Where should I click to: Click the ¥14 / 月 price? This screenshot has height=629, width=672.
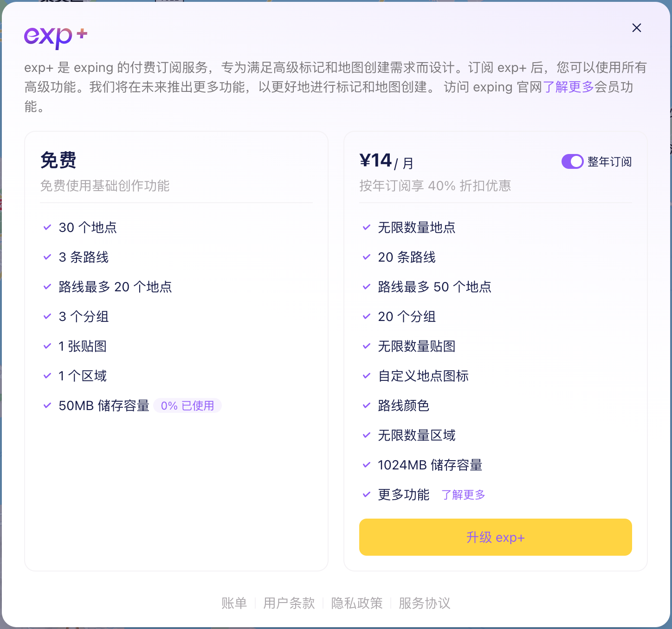tap(386, 161)
